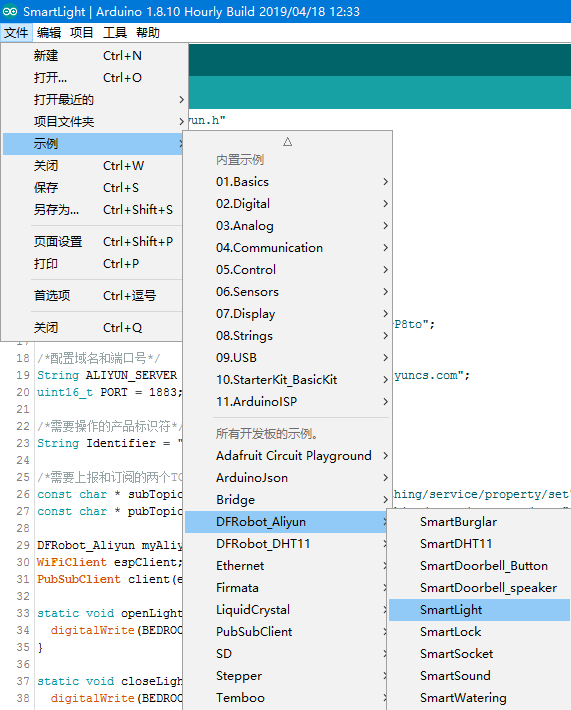Open the SmartLight example
The width and height of the screenshot is (571, 710).
(480, 610)
